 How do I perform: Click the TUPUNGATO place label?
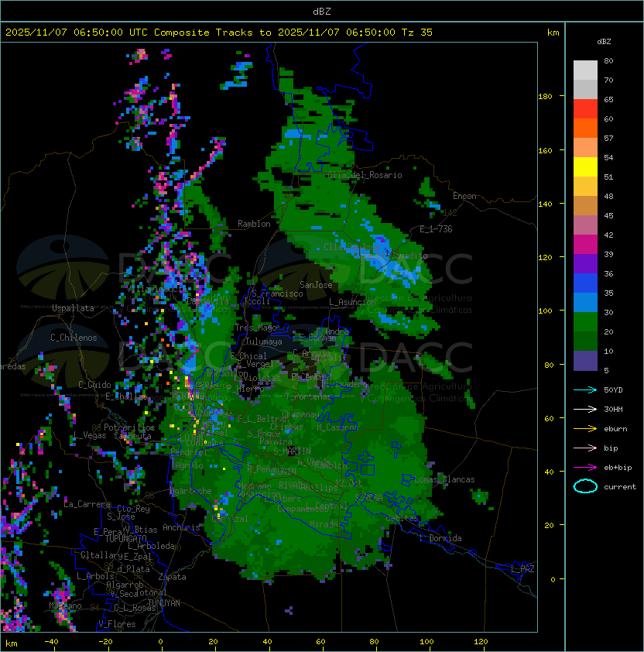click(125, 539)
